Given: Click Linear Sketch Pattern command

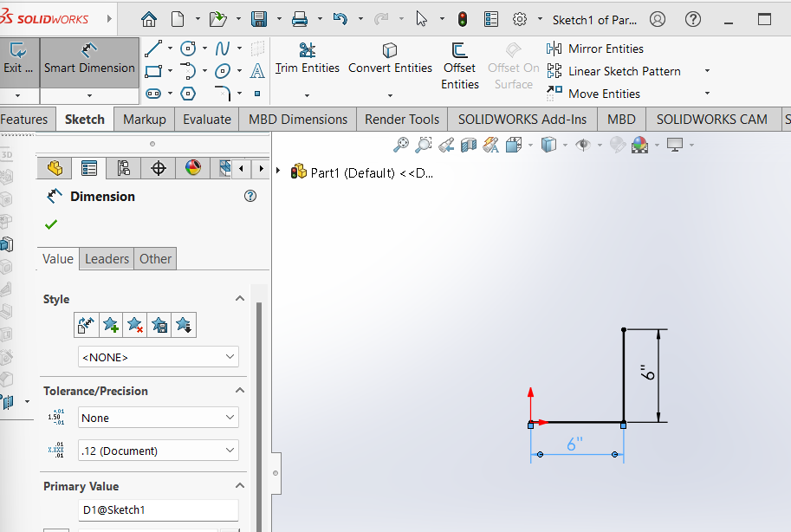Looking at the screenshot, I should tap(614, 71).
